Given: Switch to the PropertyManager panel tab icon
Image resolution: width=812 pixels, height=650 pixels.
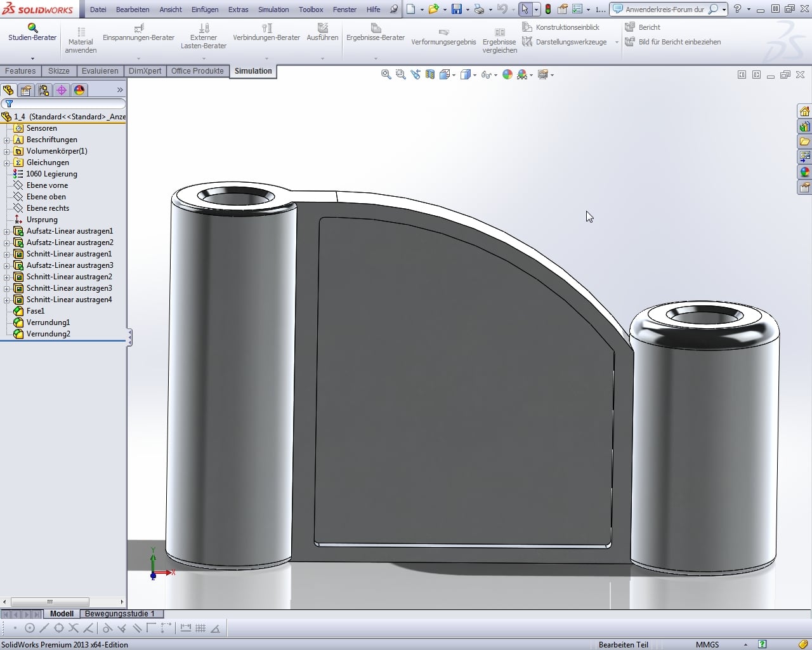Looking at the screenshot, I should [x=26, y=90].
